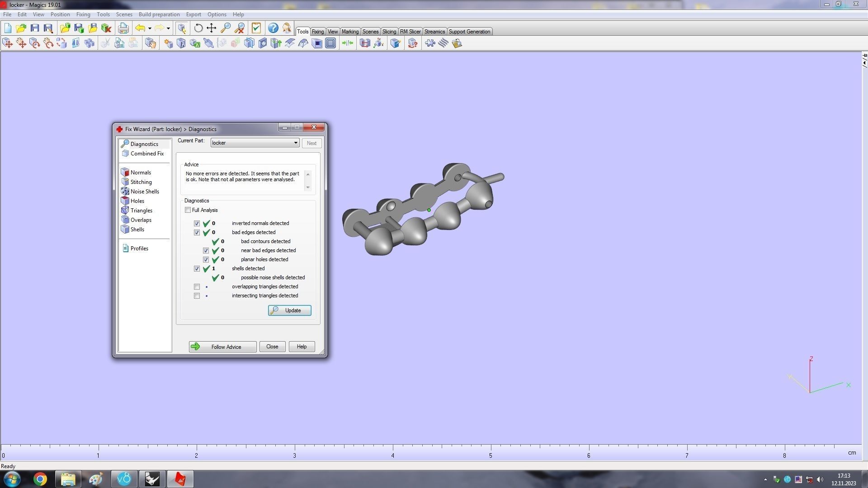Open Combined Fix in wizard sidebar

pyautogui.click(x=147, y=154)
